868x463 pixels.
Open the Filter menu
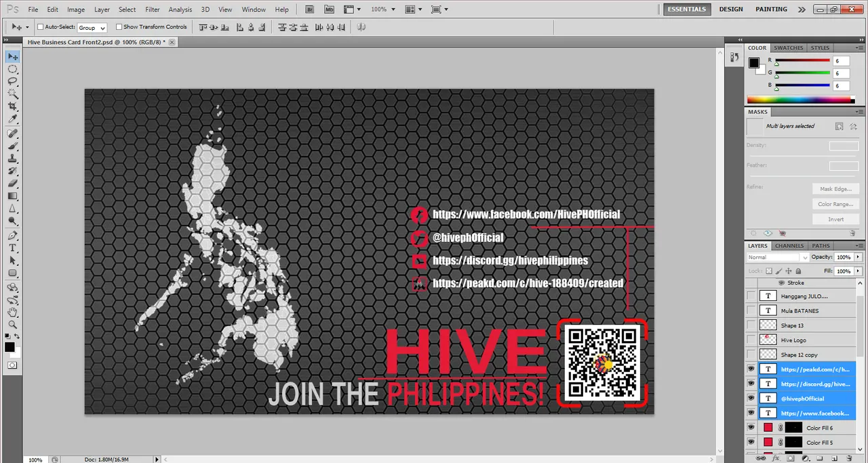point(153,9)
